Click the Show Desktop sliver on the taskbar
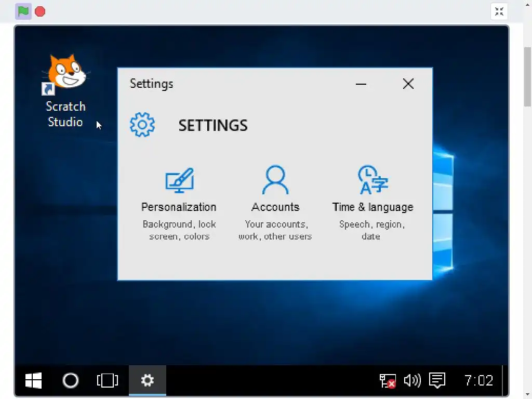This screenshot has width=532, height=399. pos(504,380)
